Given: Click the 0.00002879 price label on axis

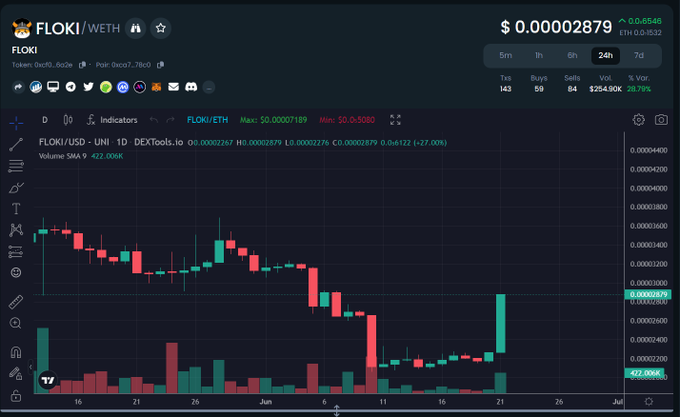Looking at the screenshot, I should tap(648, 295).
